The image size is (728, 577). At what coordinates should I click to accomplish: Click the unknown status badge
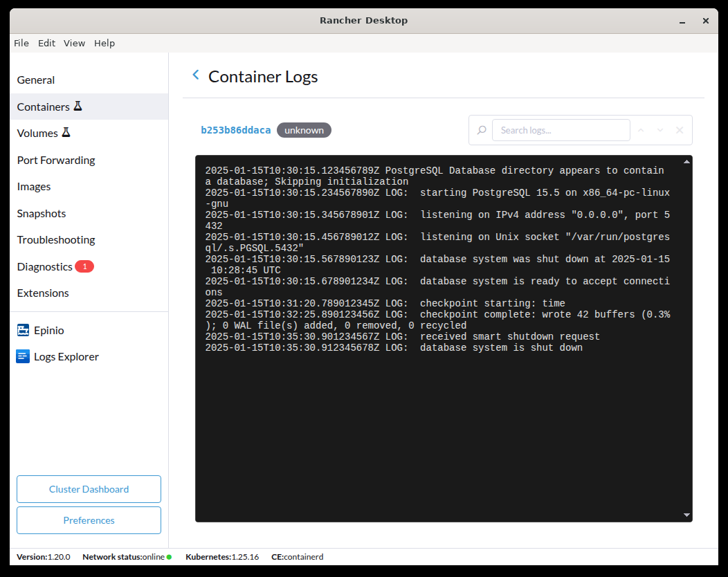point(304,129)
